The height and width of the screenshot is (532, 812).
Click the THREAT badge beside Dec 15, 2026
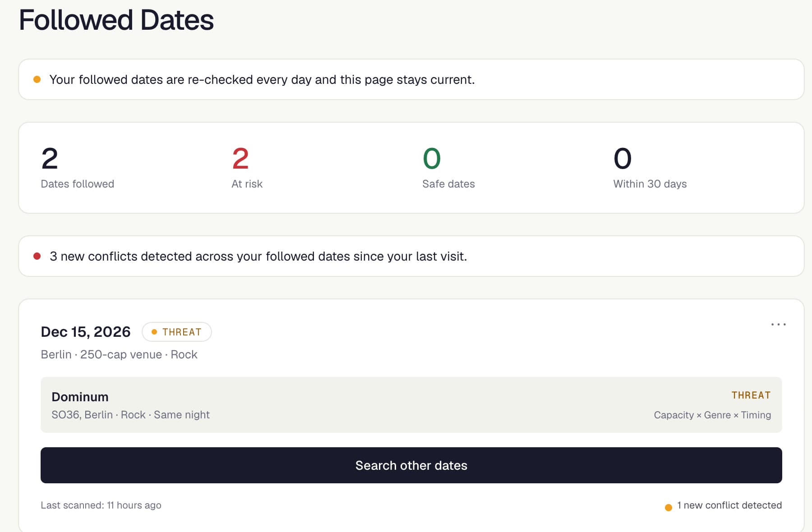[176, 332]
